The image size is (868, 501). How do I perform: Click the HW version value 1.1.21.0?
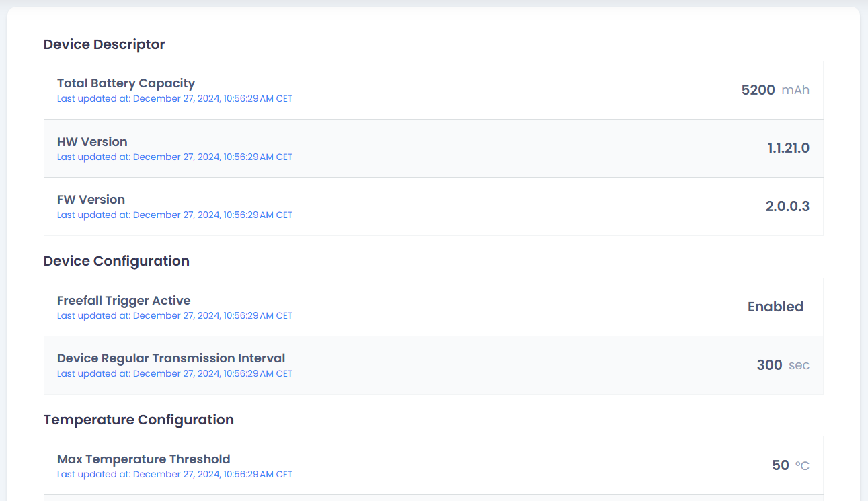(788, 148)
